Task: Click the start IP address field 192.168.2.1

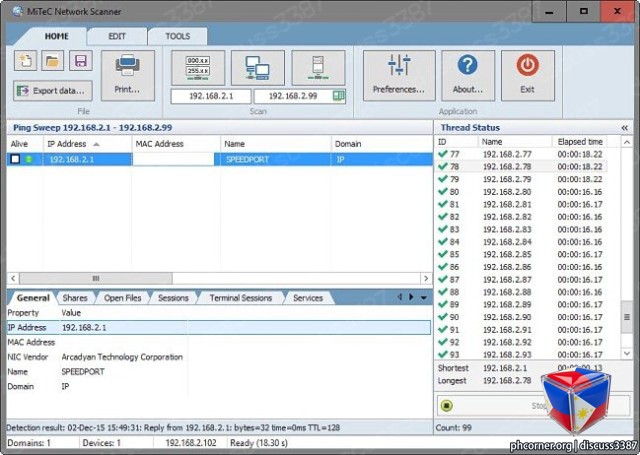Action: (x=211, y=96)
